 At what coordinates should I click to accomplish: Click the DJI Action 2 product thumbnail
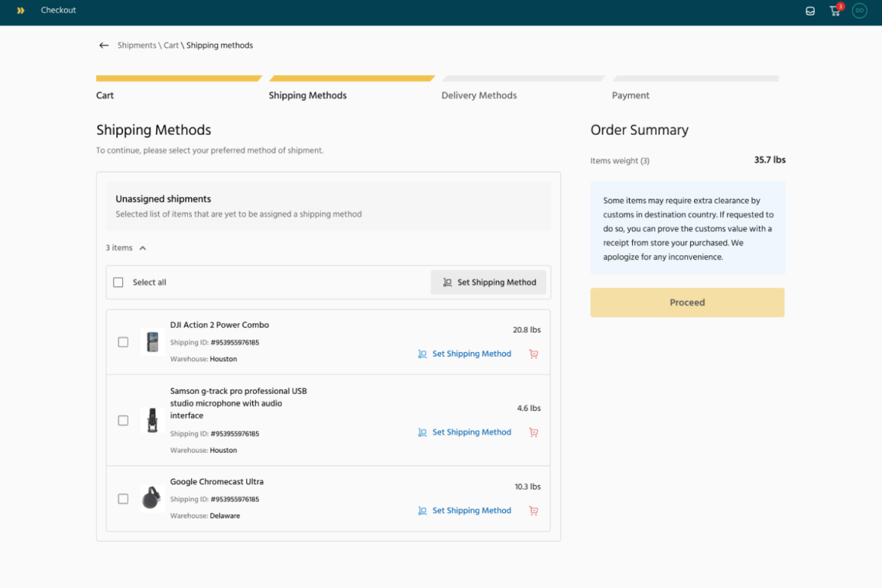tap(152, 342)
